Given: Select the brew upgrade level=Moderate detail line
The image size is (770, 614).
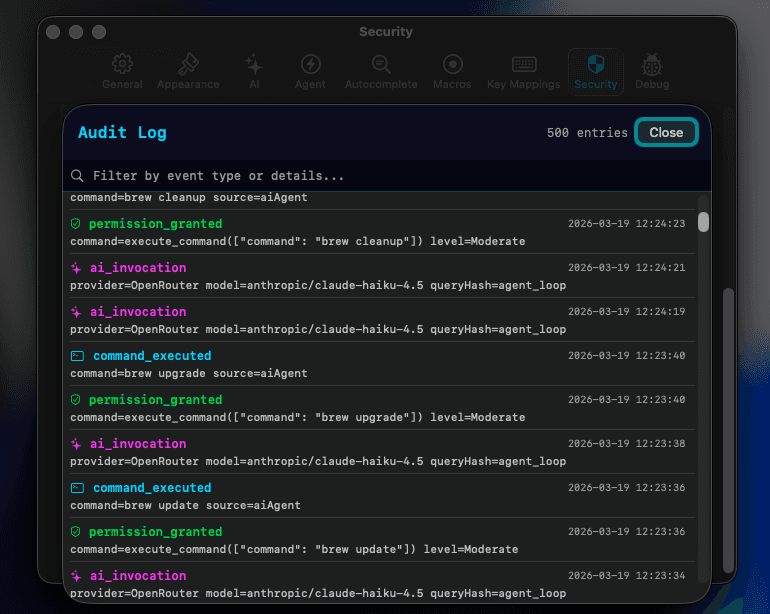Looking at the screenshot, I should click(298, 418).
